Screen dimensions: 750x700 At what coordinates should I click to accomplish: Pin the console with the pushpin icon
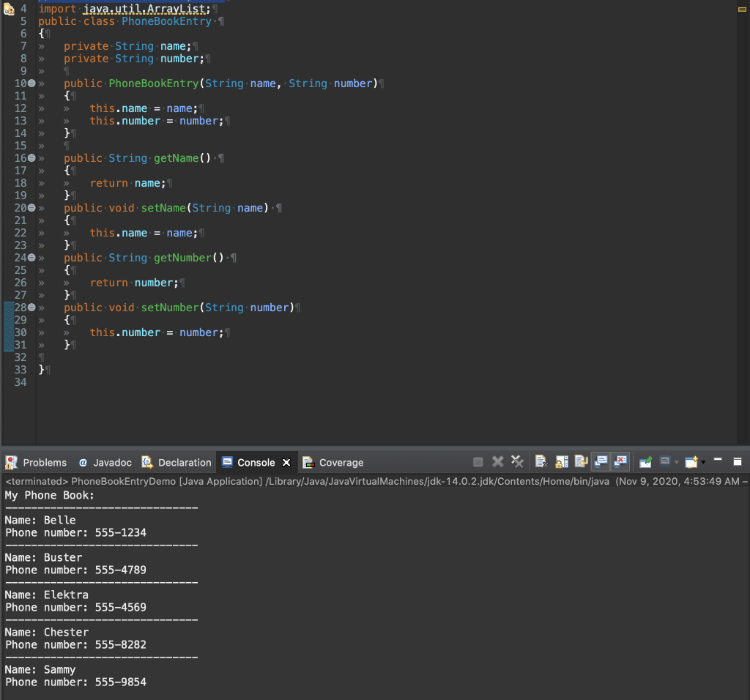click(645, 461)
